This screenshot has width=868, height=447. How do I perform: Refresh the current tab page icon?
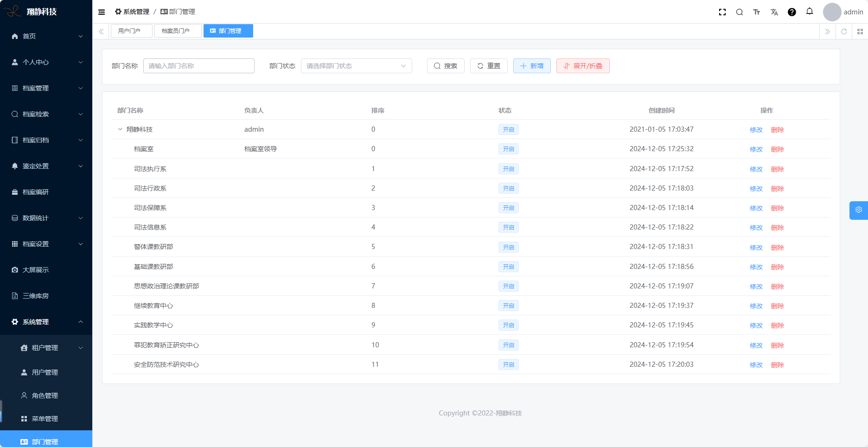(x=844, y=32)
